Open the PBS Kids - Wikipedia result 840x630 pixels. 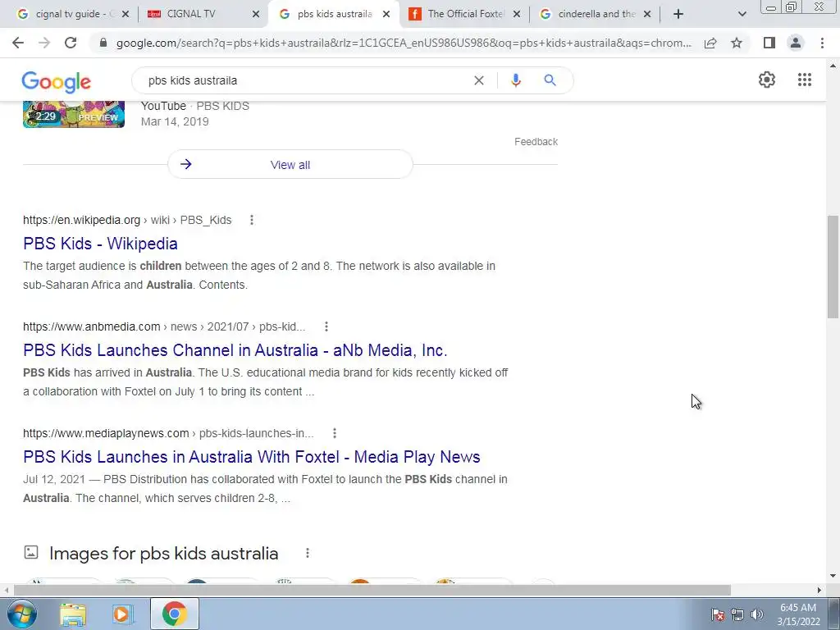coord(100,244)
